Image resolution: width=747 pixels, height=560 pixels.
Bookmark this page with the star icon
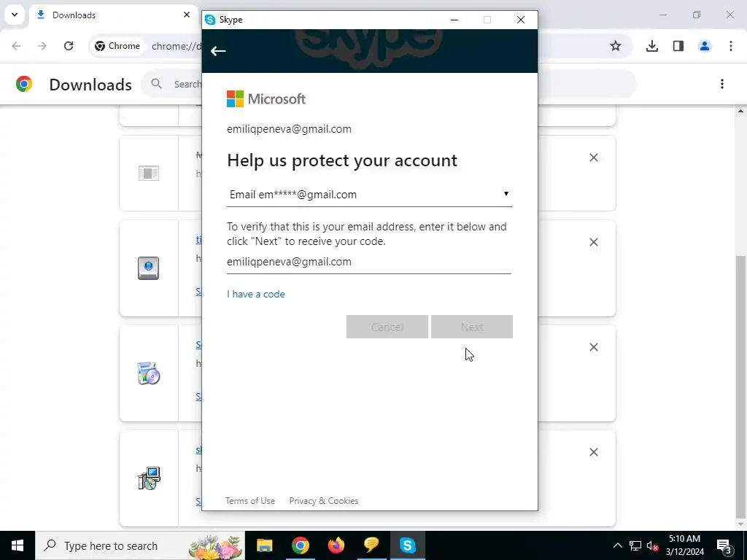point(616,46)
